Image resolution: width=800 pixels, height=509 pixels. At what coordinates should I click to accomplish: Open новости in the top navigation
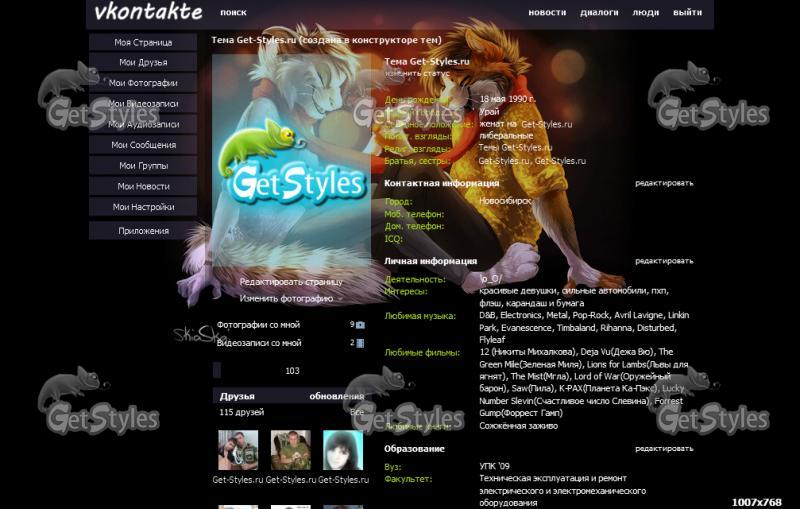click(x=547, y=13)
